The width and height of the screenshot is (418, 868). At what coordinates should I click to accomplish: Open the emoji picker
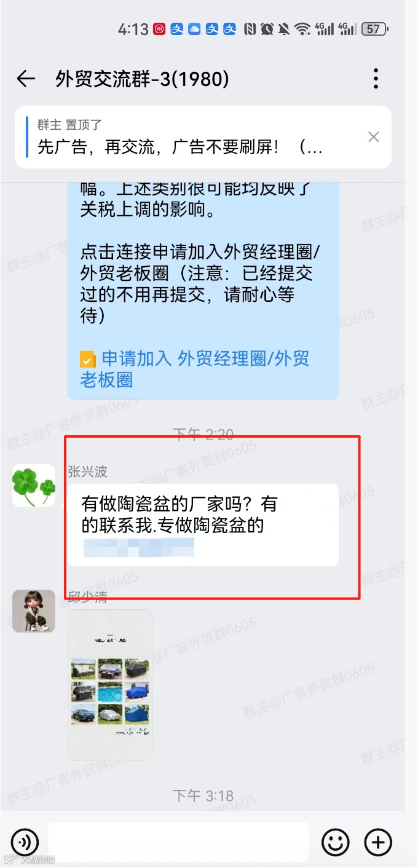[x=336, y=842]
